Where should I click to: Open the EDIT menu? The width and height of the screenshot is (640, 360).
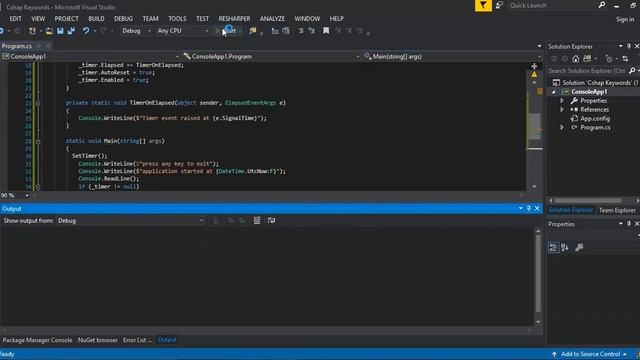click(x=16, y=19)
